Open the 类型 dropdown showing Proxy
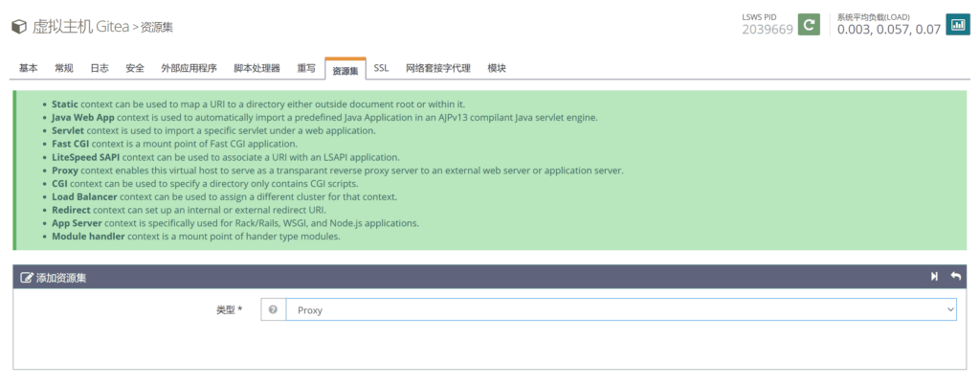The width and height of the screenshot is (980, 387). (620, 310)
